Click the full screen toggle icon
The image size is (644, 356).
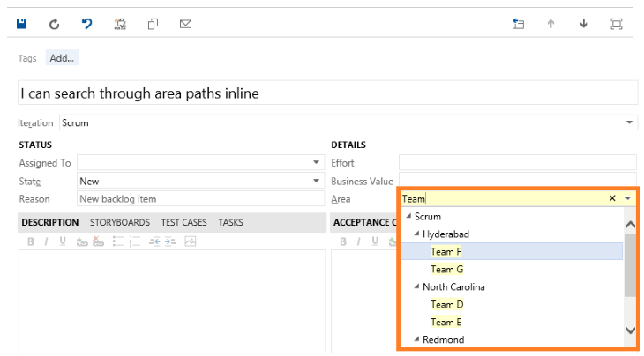[617, 25]
